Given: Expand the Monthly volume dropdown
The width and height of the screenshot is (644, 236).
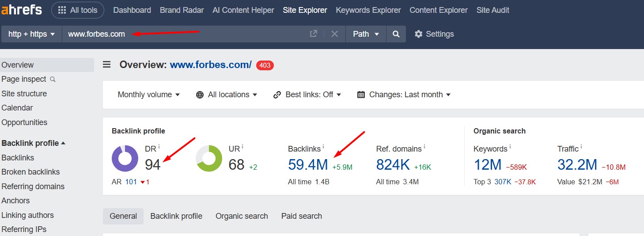Looking at the screenshot, I should [149, 95].
